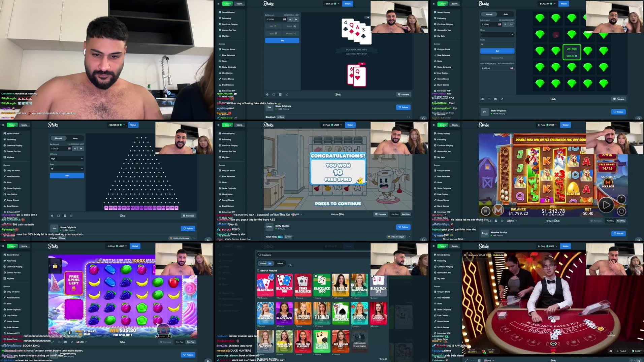Open settings gear under Mines grid
644x362 pixels.
click(482, 99)
